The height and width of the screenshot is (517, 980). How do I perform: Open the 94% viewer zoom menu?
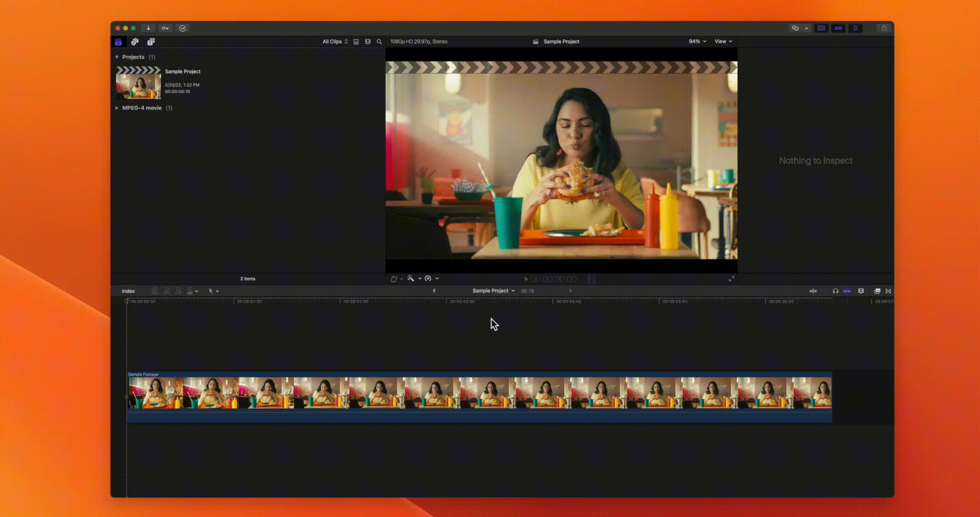tap(697, 42)
